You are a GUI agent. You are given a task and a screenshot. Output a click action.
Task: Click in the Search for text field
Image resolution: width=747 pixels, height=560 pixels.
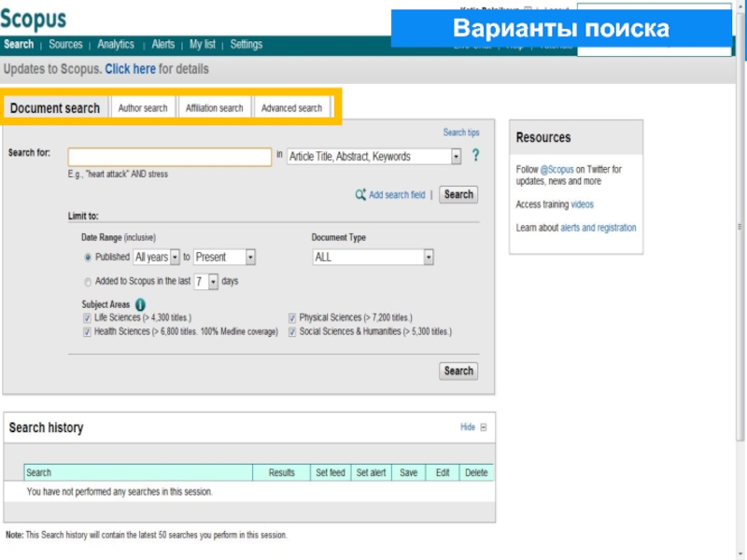pos(169,157)
